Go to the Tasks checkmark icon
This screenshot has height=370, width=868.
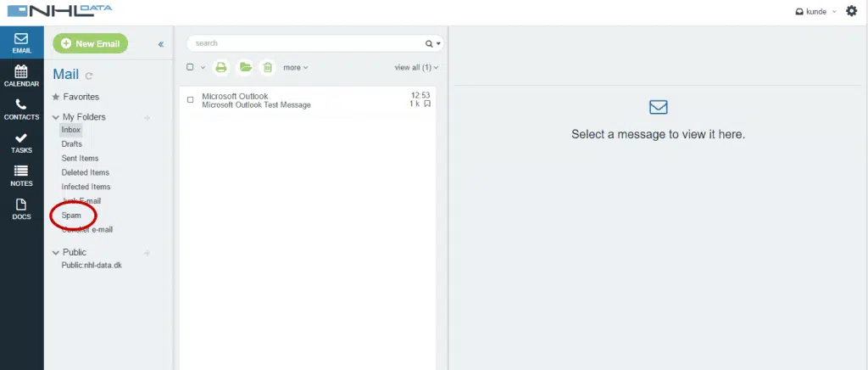[21, 143]
